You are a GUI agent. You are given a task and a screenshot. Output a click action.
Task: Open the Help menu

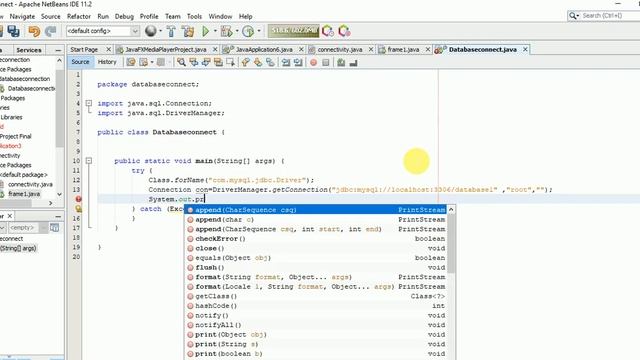(x=245, y=16)
